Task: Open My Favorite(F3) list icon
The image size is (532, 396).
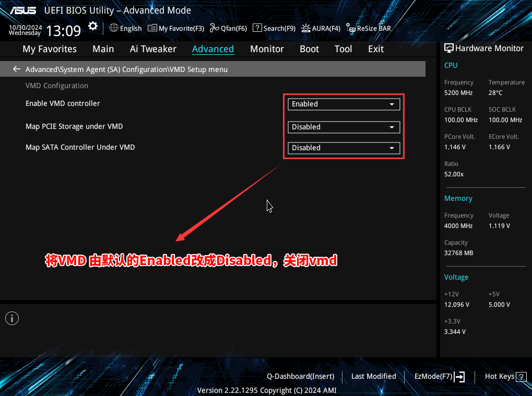Action: tap(152, 28)
